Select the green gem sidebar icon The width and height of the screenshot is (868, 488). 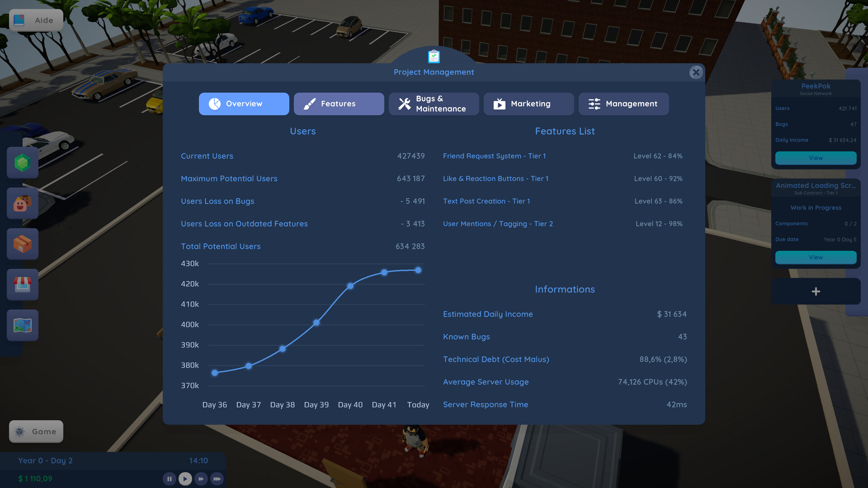tap(22, 163)
